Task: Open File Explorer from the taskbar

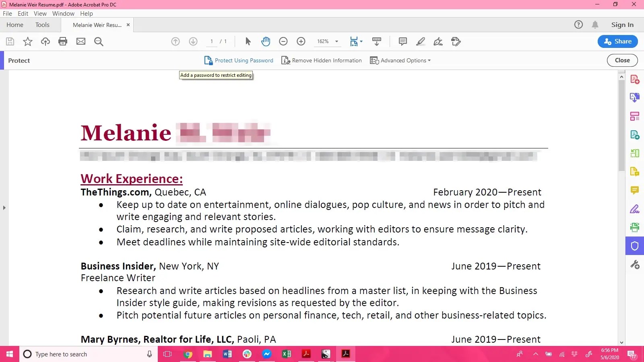Action: [x=208, y=354]
